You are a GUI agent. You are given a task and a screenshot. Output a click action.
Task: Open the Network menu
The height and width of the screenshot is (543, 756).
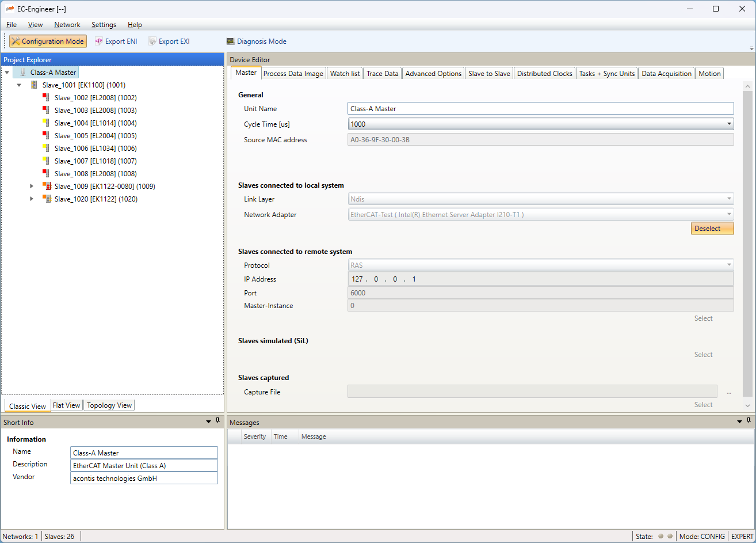pos(67,25)
